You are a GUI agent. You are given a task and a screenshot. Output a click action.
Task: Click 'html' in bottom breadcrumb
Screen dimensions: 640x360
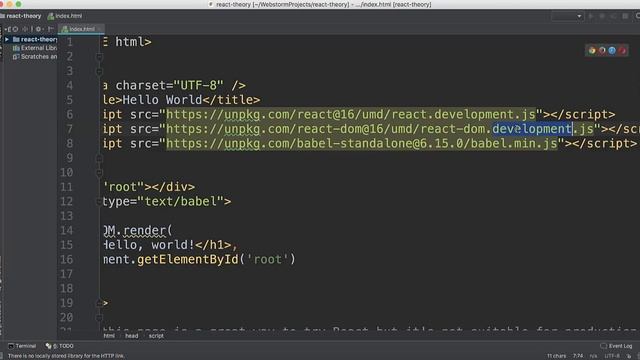tap(109, 336)
